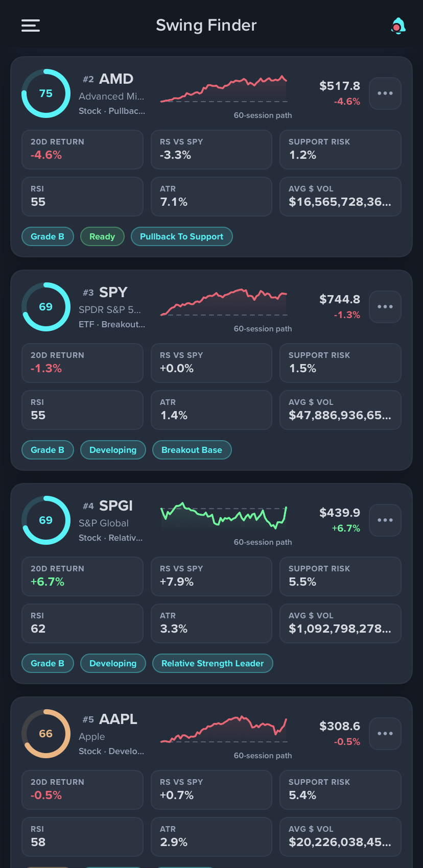Tap SPY ATR 1.4% tile
Viewport: 423px width, 868px height.
pyautogui.click(x=212, y=410)
